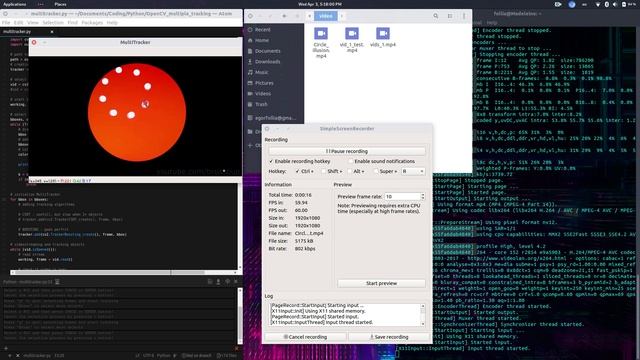Click the Atom editor horizontal scrollbar

click(123, 272)
